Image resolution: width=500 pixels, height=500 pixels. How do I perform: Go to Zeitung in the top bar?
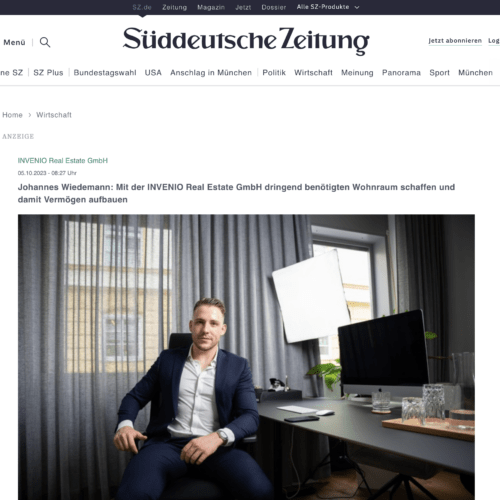[x=174, y=7]
